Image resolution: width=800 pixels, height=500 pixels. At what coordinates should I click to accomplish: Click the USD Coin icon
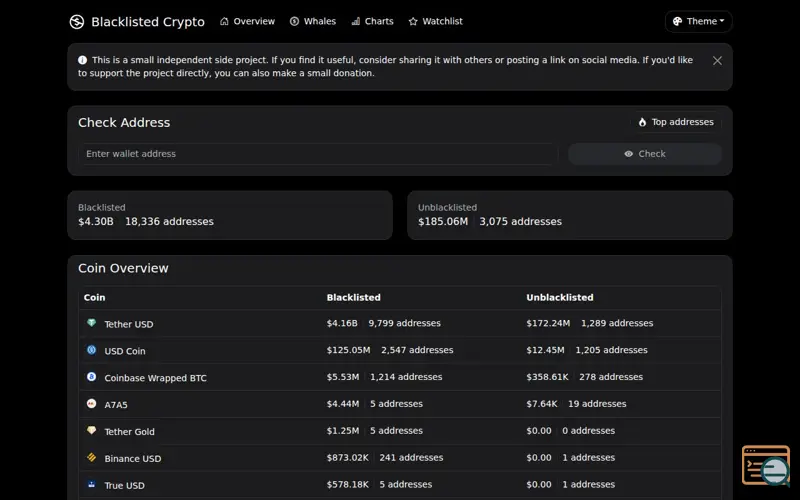[x=91, y=349]
